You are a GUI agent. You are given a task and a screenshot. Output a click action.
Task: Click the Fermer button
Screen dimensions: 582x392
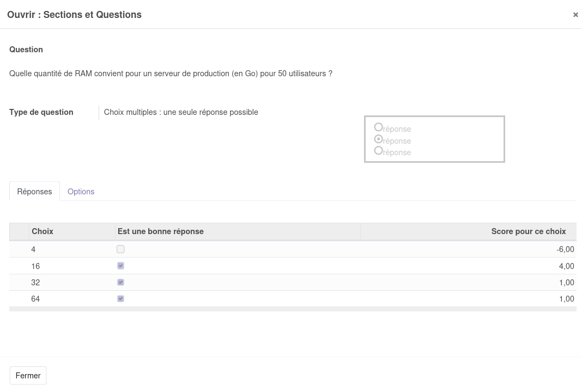click(x=28, y=376)
